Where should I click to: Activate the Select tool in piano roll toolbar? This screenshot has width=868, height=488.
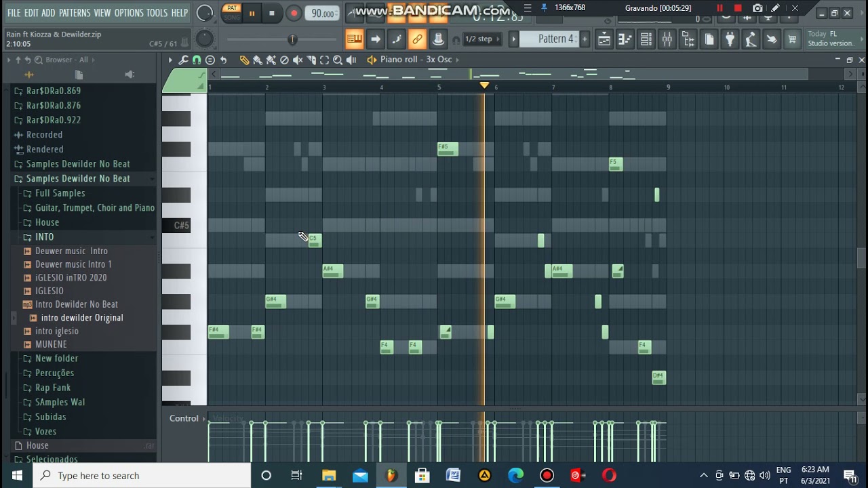click(324, 60)
